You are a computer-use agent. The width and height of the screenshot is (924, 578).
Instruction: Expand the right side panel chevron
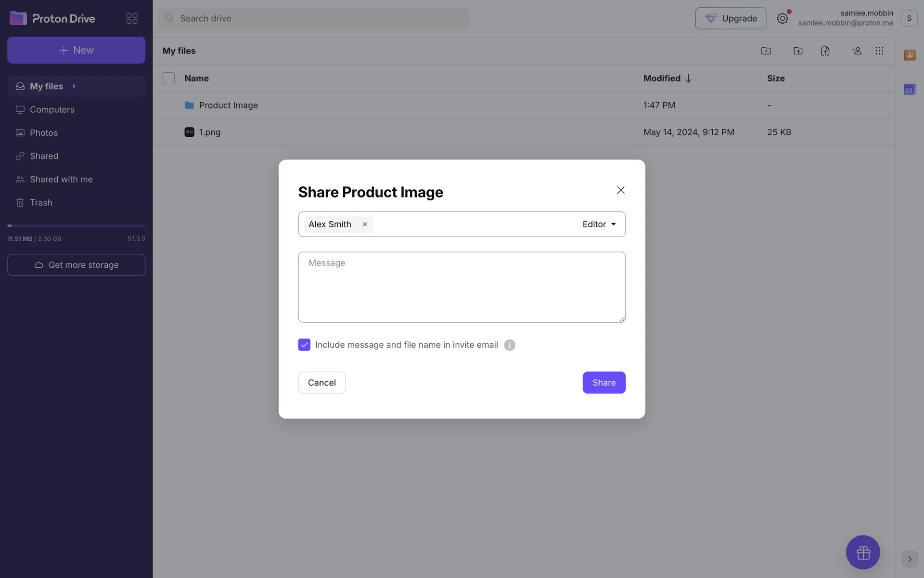909,559
